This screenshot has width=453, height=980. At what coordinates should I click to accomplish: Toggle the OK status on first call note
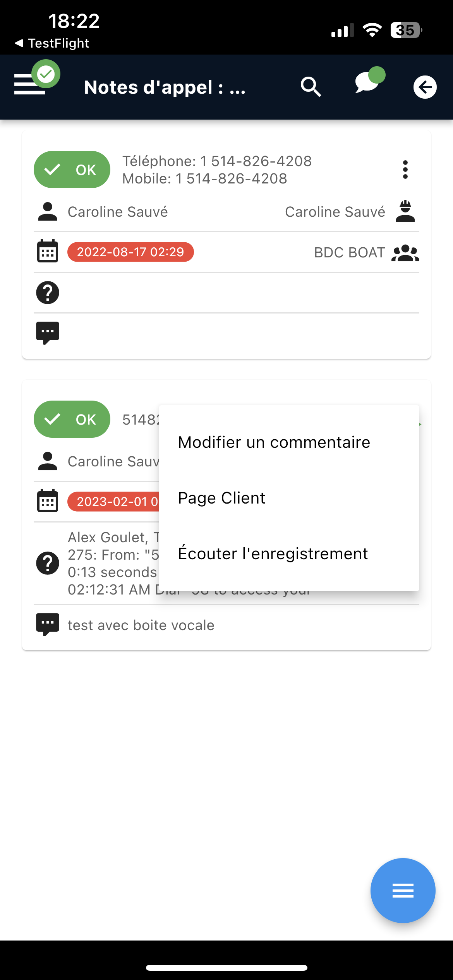click(72, 170)
